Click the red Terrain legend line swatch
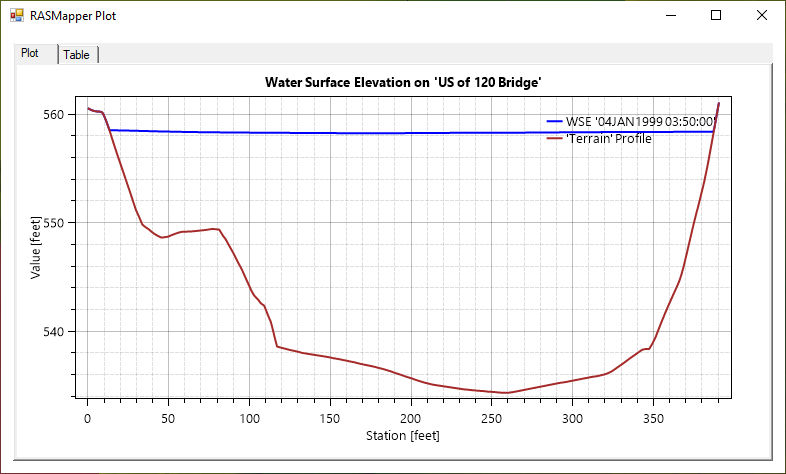This screenshot has height=474, width=786. click(554, 138)
